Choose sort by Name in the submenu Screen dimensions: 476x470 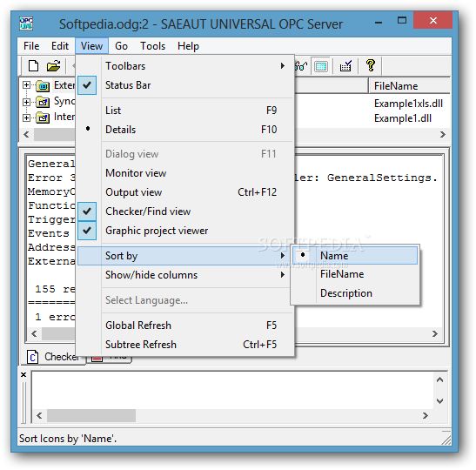tap(355, 256)
